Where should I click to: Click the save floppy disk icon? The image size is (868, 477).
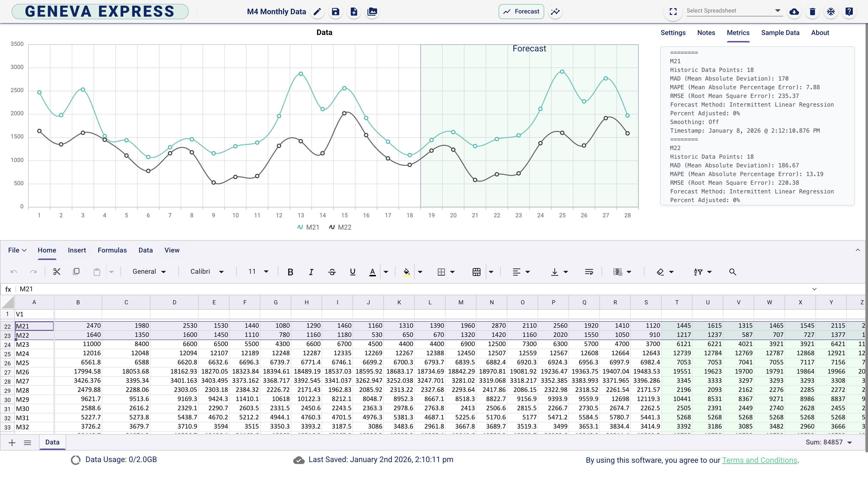coord(335,12)
